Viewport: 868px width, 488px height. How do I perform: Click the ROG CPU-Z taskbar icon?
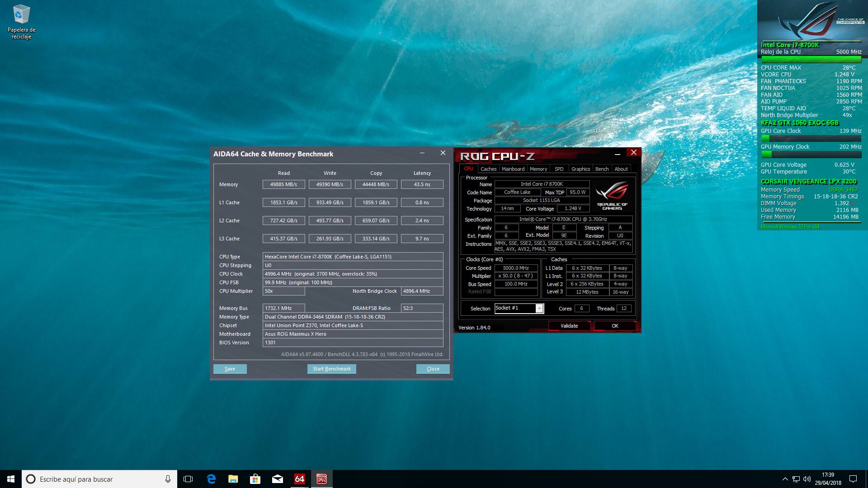(x=321, y=479)
